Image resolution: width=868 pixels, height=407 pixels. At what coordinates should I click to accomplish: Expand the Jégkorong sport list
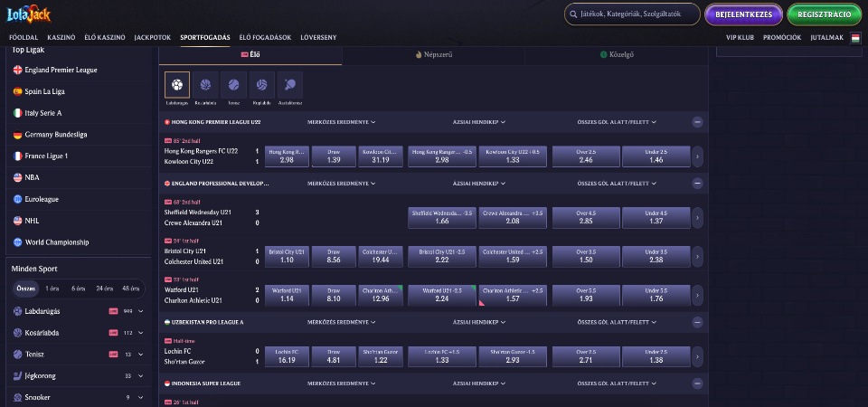[x=143, y=375]
